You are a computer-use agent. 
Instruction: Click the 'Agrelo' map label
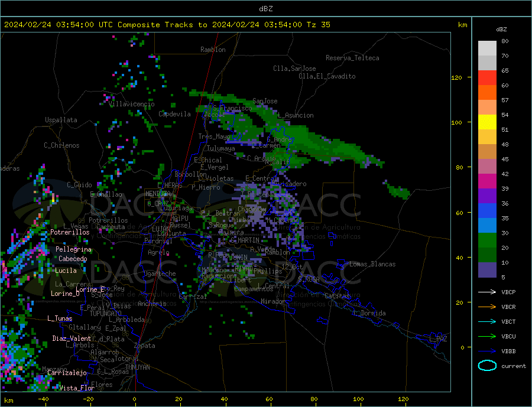point(158,252)
